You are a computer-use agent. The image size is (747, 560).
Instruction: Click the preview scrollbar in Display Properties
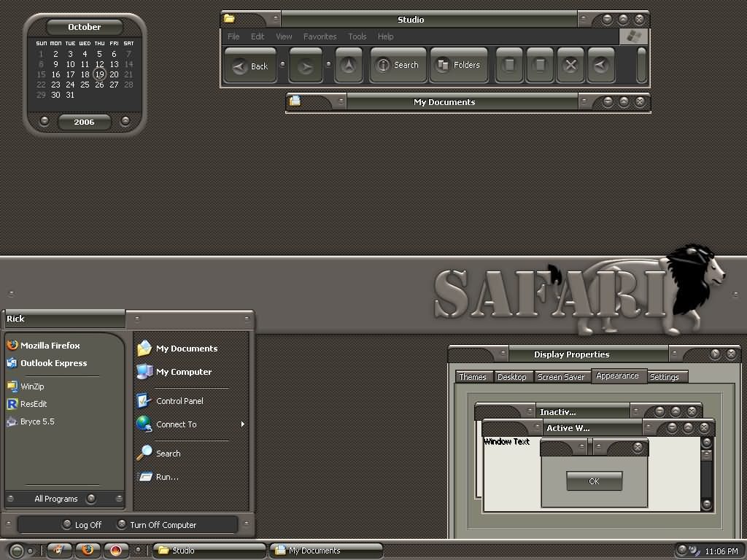click(x=706, y=474)
